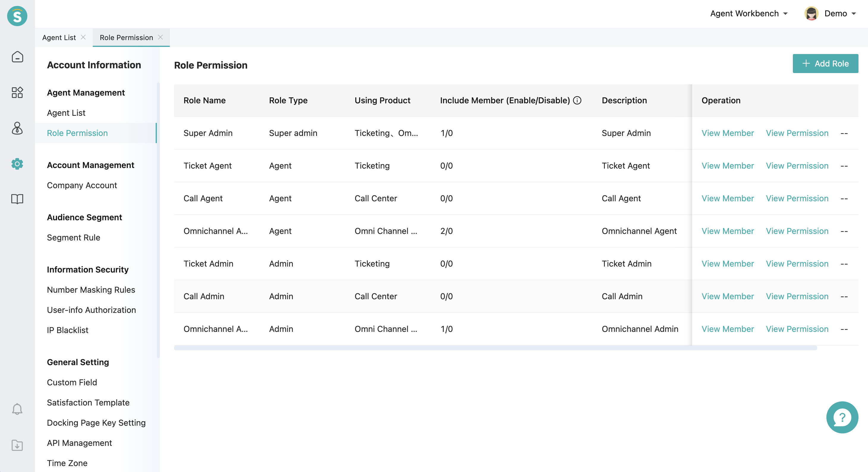The image size is (868, 472).
Task: Select the Agent List tab
Action: coord(58,37)
